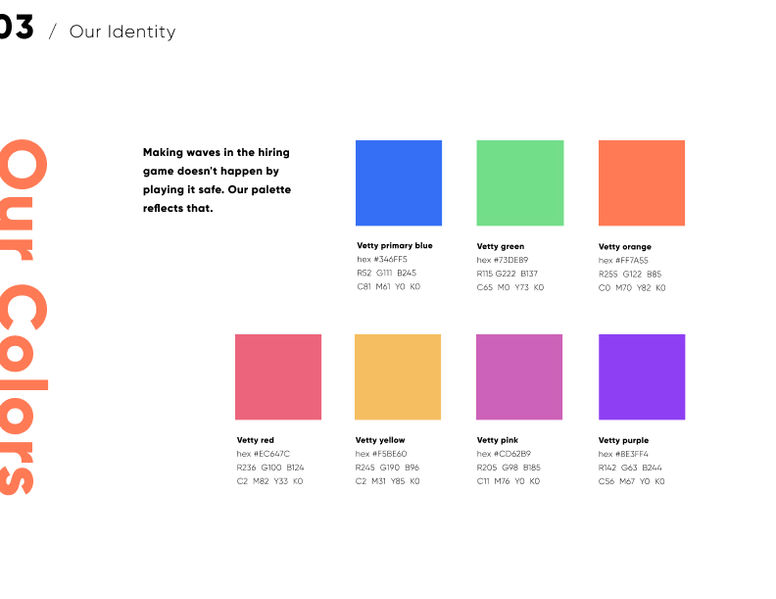Screen dimensions: 776x599
Task: Click the Vetty primary blue swatch
Action: pos(398,183)
